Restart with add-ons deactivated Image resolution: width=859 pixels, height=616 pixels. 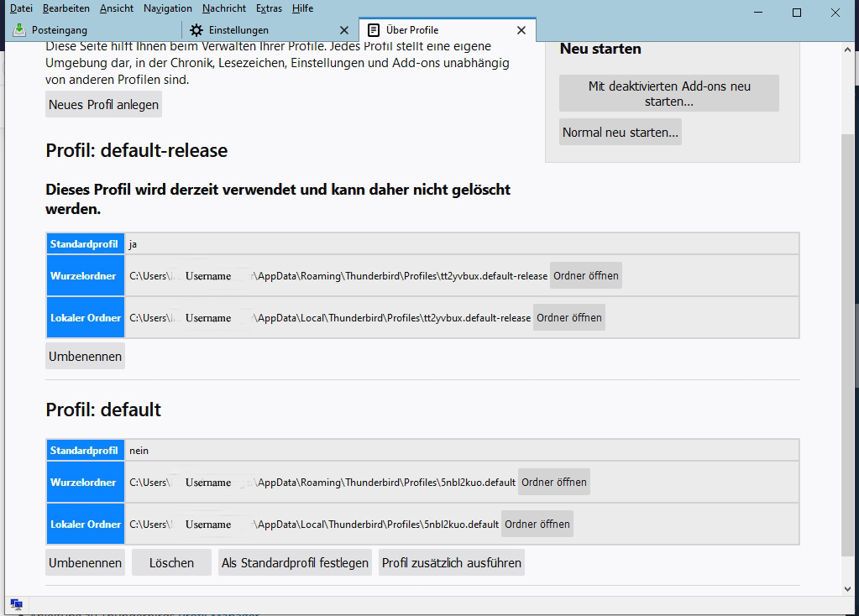669,93
